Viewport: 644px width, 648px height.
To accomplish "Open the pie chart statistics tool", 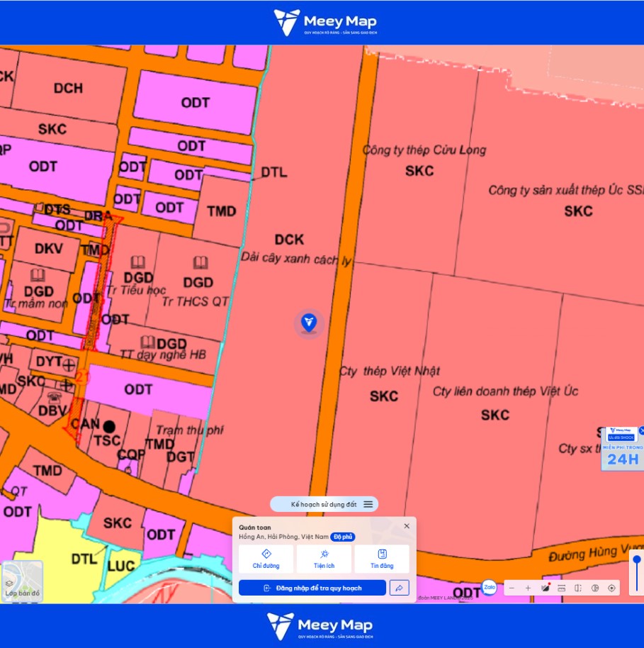I will [x=595, y=588].
